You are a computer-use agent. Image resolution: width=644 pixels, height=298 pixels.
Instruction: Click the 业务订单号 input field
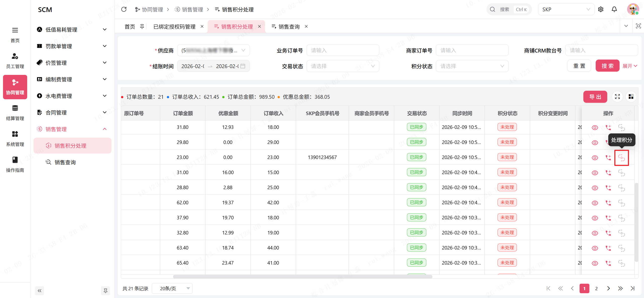[343, 51]
